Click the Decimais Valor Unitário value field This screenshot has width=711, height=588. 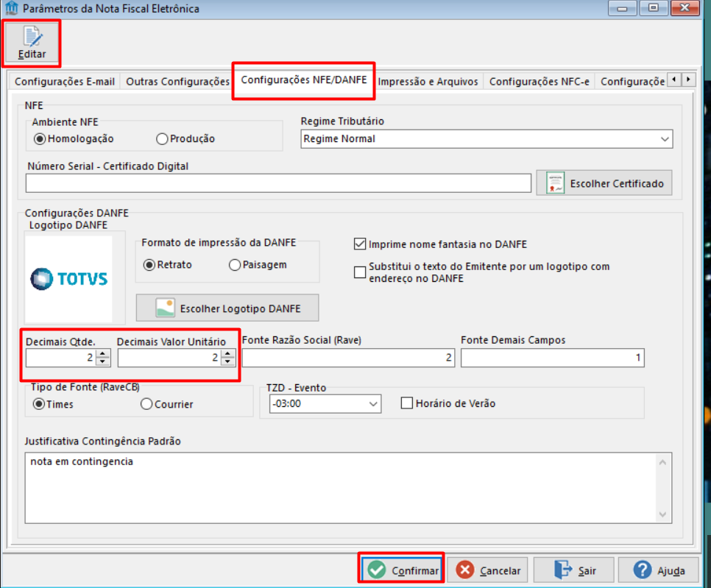(x=169, y=358)
